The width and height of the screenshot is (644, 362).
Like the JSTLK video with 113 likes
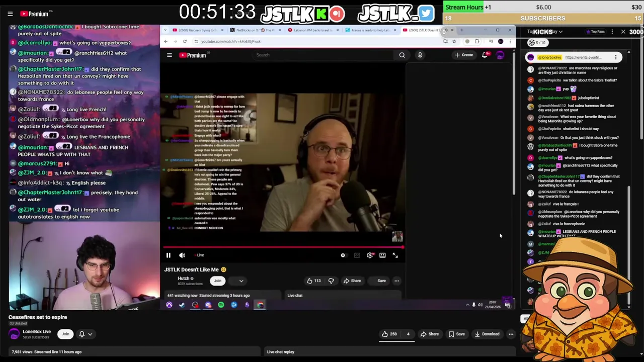coord(314,281)
